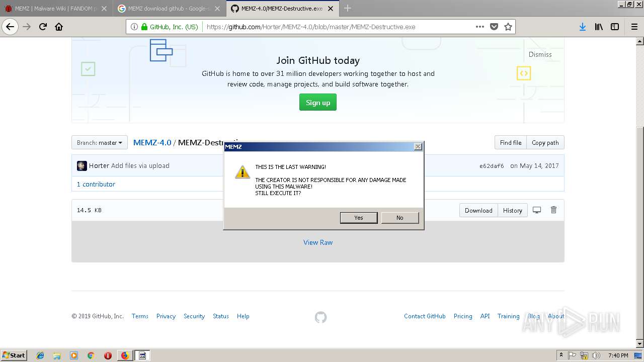Image resolution: width=644 pixels, height=362 pixels.
Task: Open the 1 contributor link
Action: (x=96, y=184)
